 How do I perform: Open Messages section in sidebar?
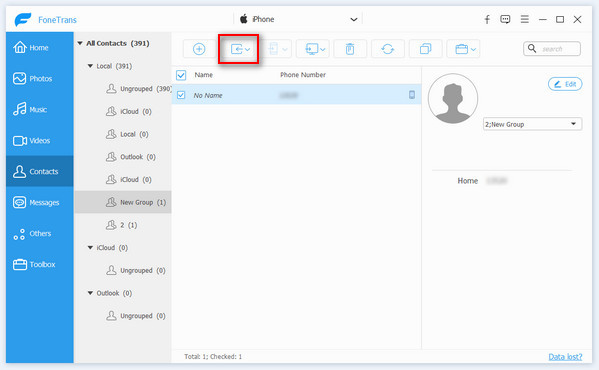[39, 202]
